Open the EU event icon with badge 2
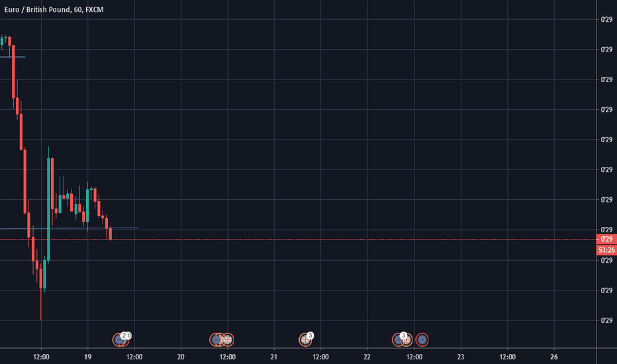Image resolution: width=617 pixels, height=364 pixels. (119, 340)
